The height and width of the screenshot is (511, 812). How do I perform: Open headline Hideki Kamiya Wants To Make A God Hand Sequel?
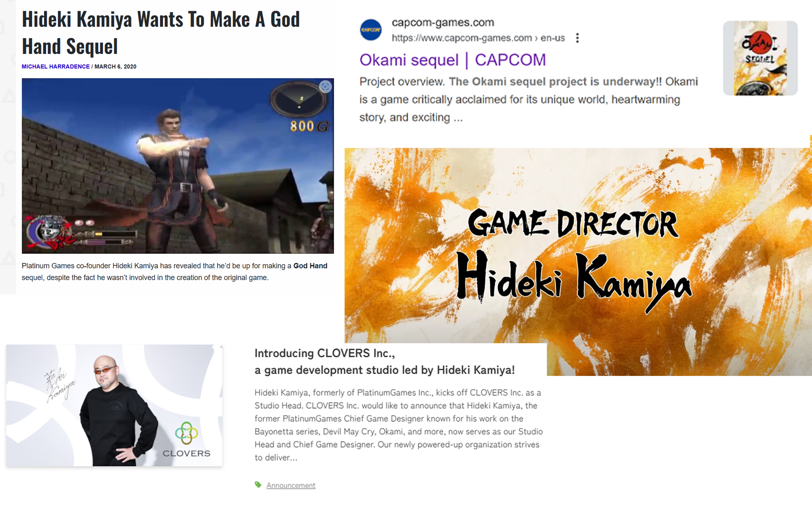click(x=161, y=32)
